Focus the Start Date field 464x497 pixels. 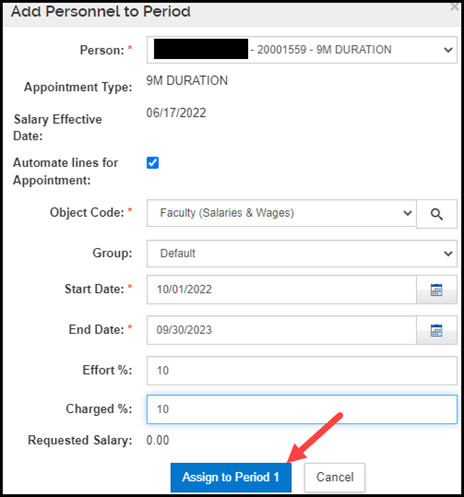[x=282, y=290]
